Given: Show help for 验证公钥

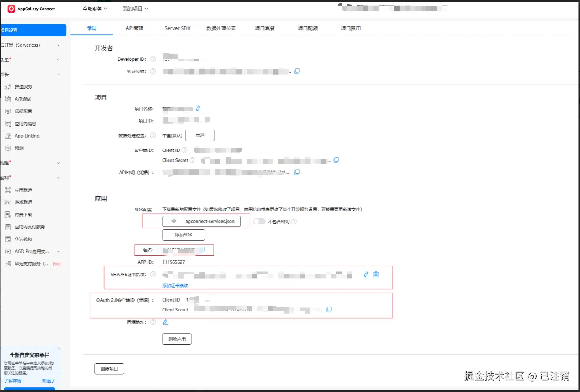Looking at the screenshot, I should (x=153, y=71).
